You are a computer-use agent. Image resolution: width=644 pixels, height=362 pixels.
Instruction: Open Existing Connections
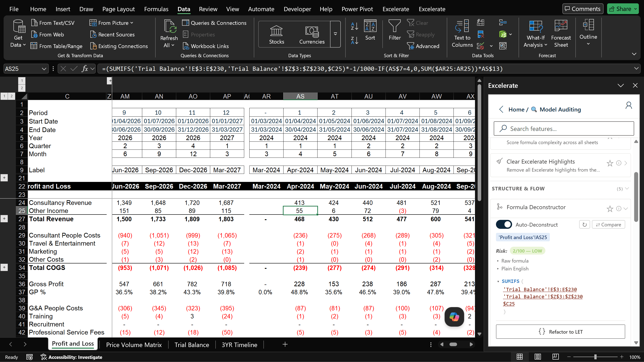pyautogui.click(x=119, y=46)
